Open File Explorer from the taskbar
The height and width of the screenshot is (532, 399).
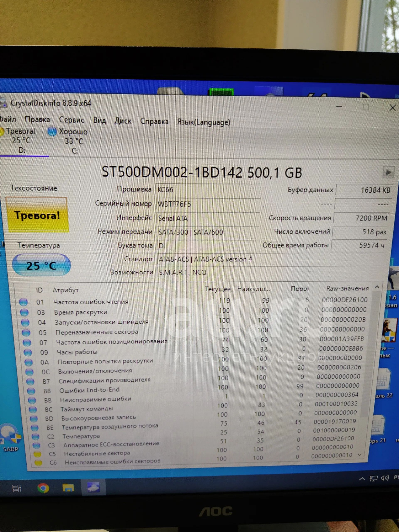(x=68, y=488)
